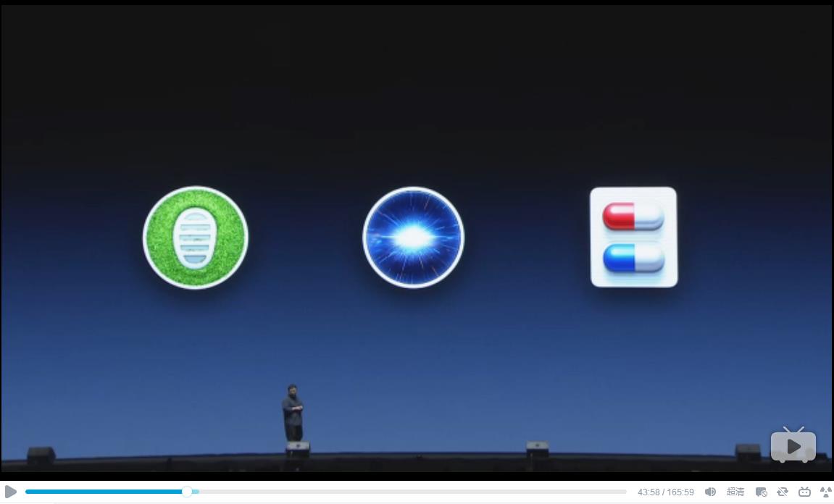834x504 pixels.
Task: Toggle danmaku with the TV-face icon
Action: [x=804, y=492]
